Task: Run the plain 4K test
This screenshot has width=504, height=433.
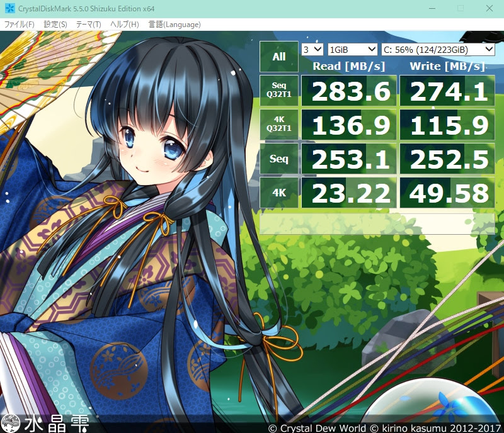Action: coord(278,193)
